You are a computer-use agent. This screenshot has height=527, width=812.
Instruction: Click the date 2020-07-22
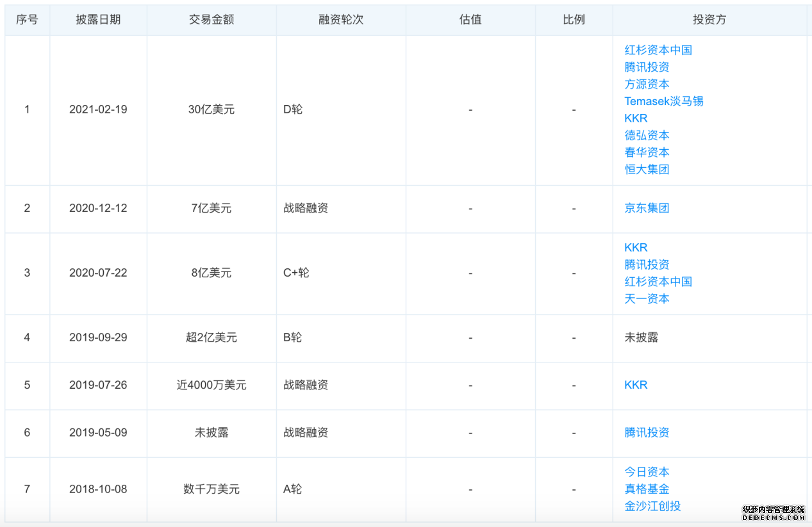click(98, 273)
